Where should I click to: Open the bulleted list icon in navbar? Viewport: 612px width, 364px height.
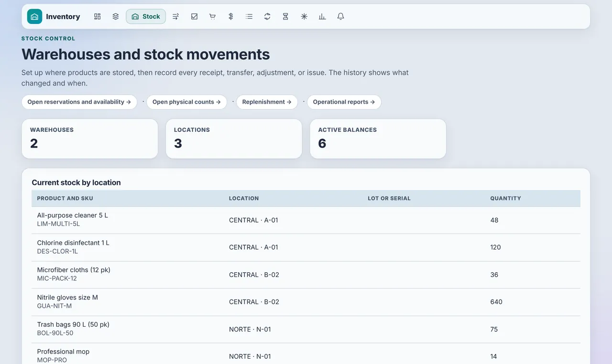(249, 16)
